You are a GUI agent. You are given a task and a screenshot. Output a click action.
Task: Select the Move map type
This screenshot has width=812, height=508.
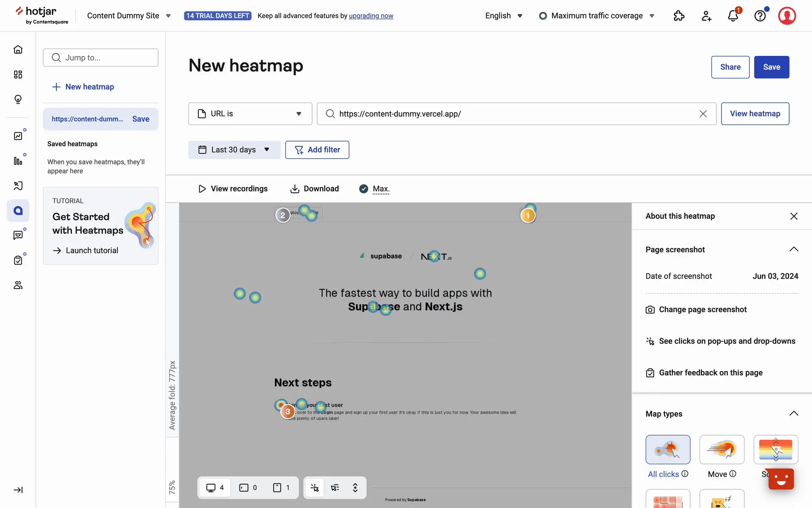[721, 450]
